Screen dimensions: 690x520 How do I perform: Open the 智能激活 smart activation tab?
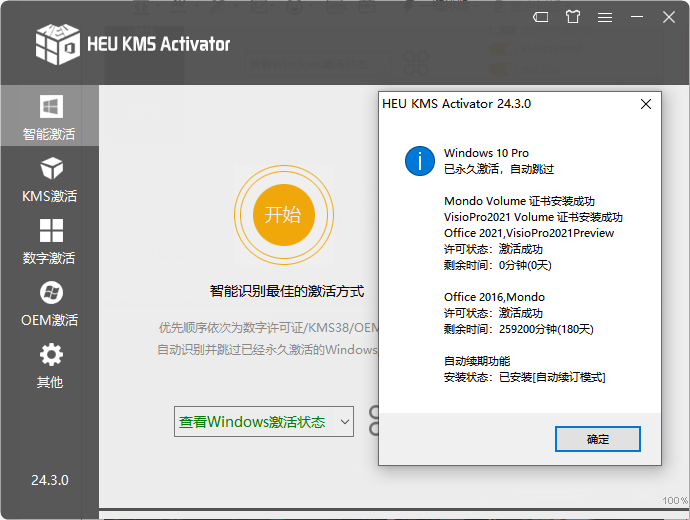coord(49,116)
